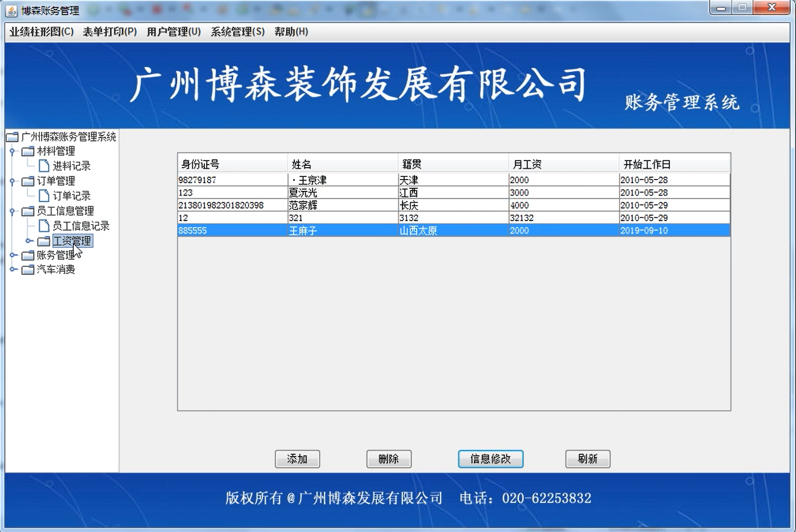Viewport: 796px width, 532px height.
Task: Select the ID cell 213801982301820398
Action: pos(232,205)
